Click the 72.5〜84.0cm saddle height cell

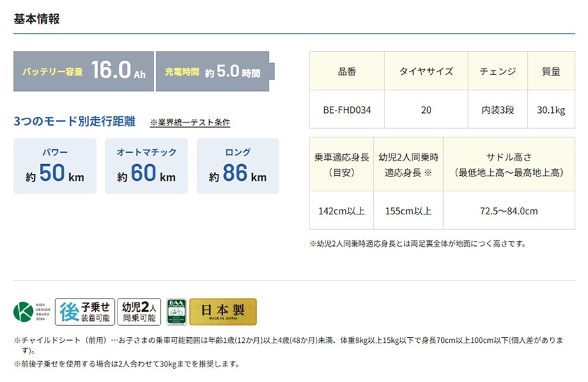coord(509,211)
